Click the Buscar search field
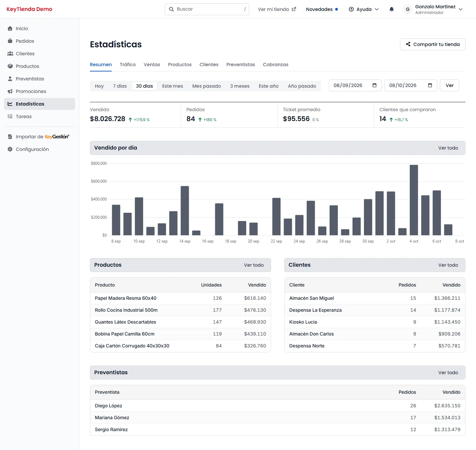The width and height of the screenshot is (476, 450). [x=207, y=9]
